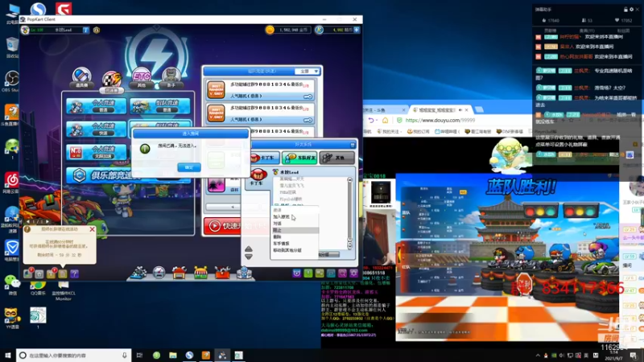Click the friend list scrollbar
644x362 pixels.
pyautogui.click(x=350, y=213)
